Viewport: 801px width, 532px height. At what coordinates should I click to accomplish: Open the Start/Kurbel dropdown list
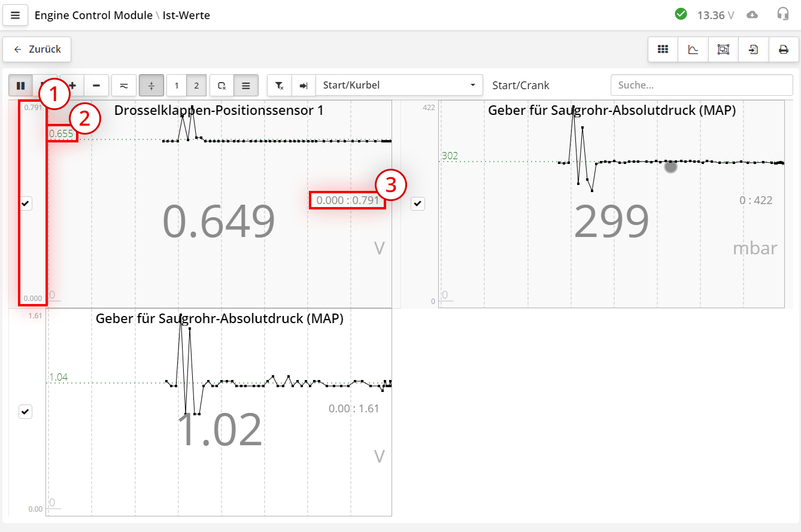(399, 86)
